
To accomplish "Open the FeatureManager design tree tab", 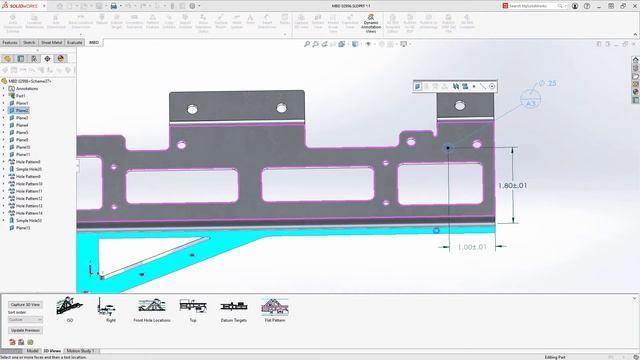I will click(x=7, y=59).
